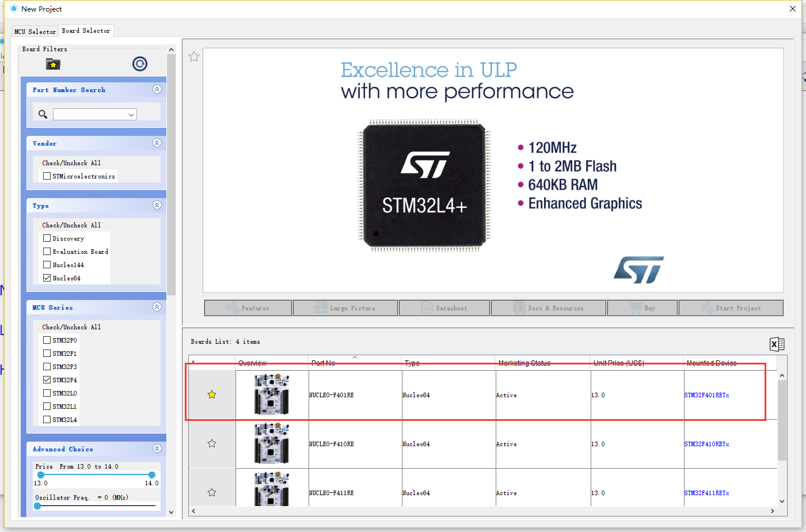The image size is (806, 532).
Task: Export boards list to Excel
Action: click(x=777, y=344)
